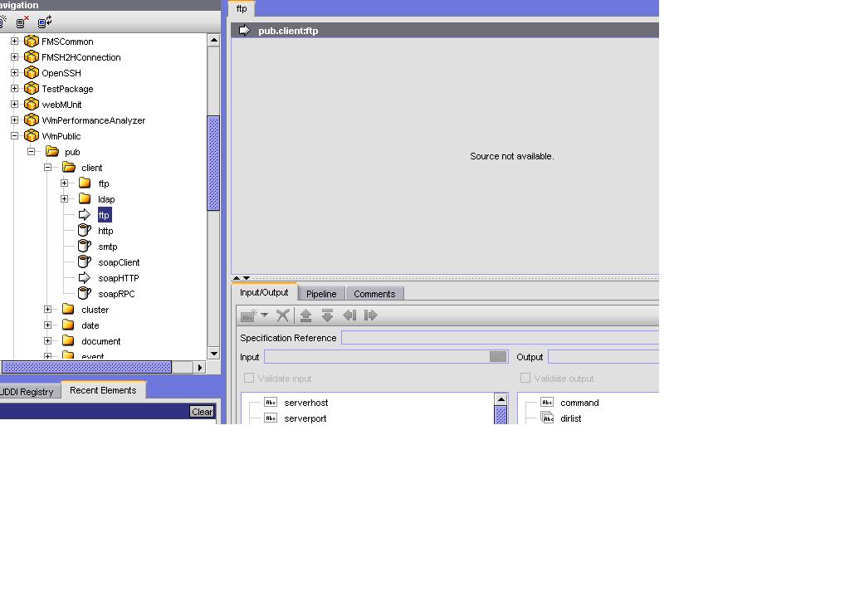
Task: Switch to the Pipeline tab
Action: tap(321, 293)
